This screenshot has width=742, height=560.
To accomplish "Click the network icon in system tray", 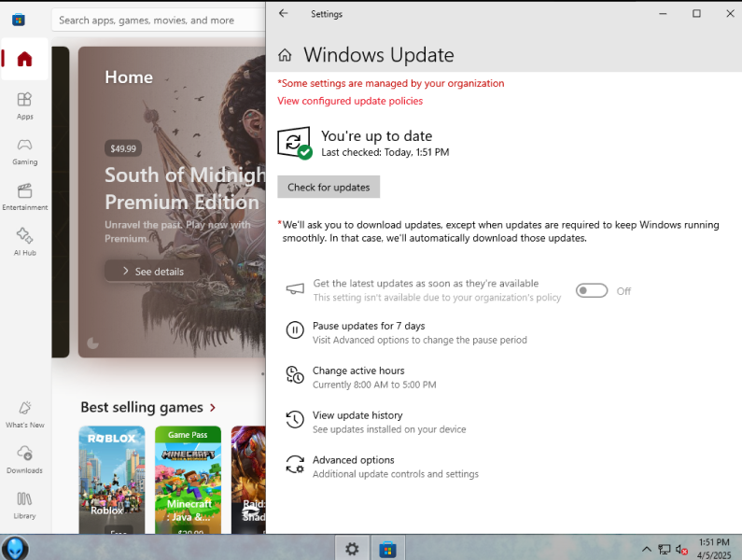I will coord(665,549).
